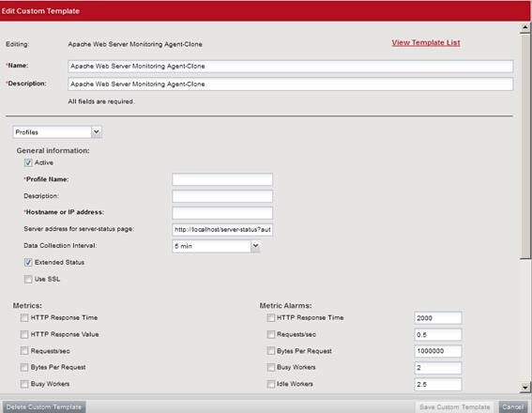Enable Busy Workers metric alarm

pos(271,367)
